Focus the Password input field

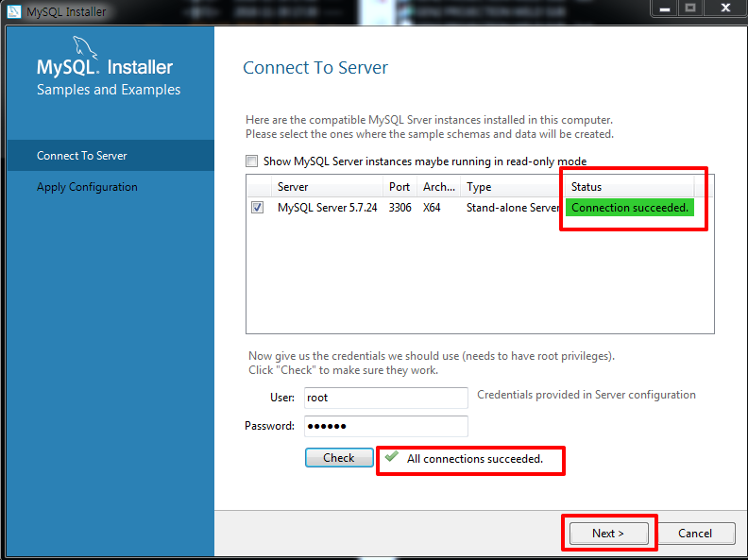click(x=386, y=426)
